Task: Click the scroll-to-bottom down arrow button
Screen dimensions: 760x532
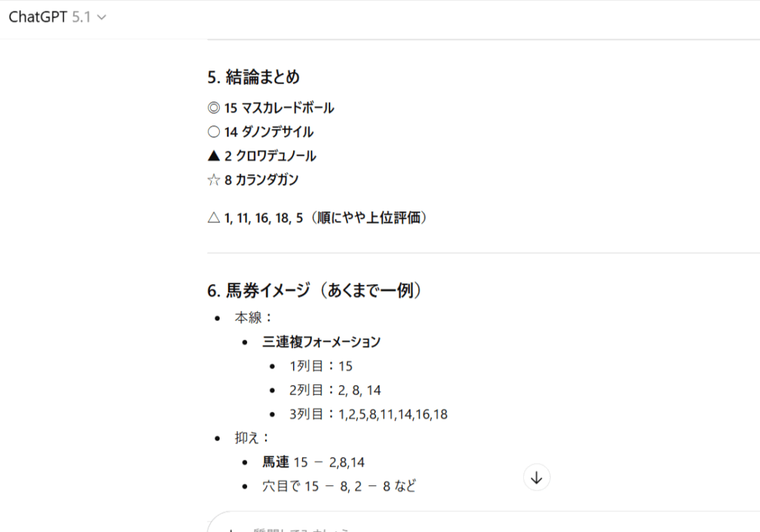Action: (537, 478)
